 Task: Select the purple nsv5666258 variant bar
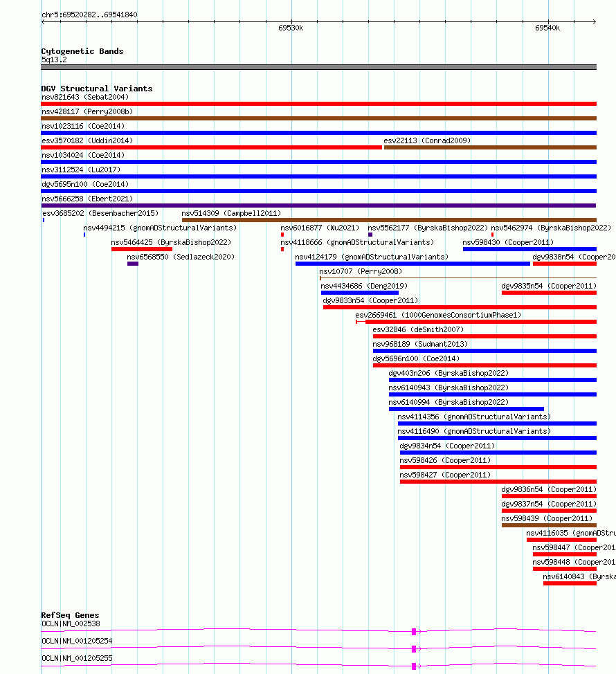pyautogui.click(x=318, y=206)
